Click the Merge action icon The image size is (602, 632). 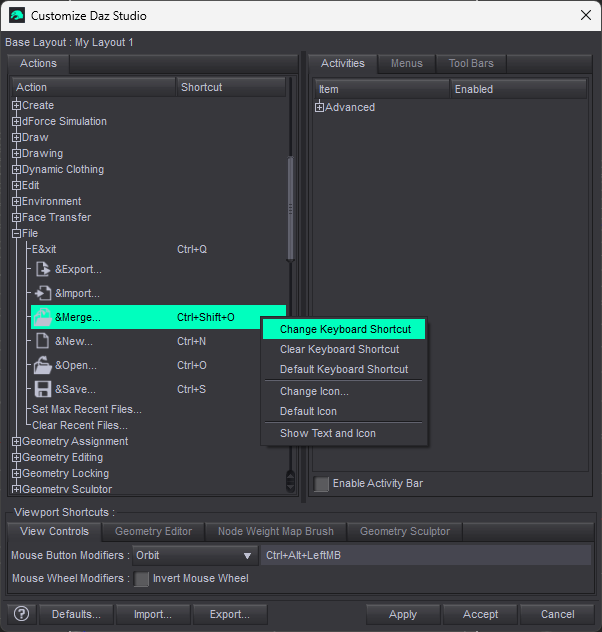point(43,317)
